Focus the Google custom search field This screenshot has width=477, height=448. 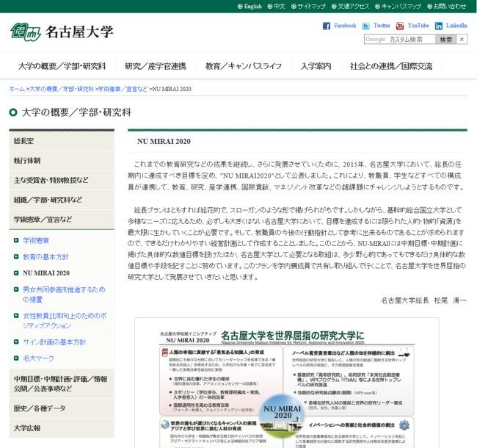(x=400, y=39)
